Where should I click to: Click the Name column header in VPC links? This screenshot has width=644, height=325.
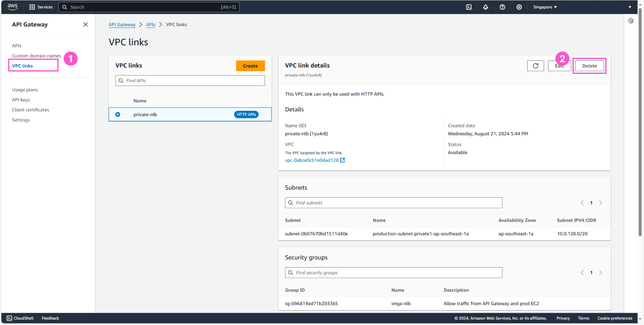tap(140, 101)
